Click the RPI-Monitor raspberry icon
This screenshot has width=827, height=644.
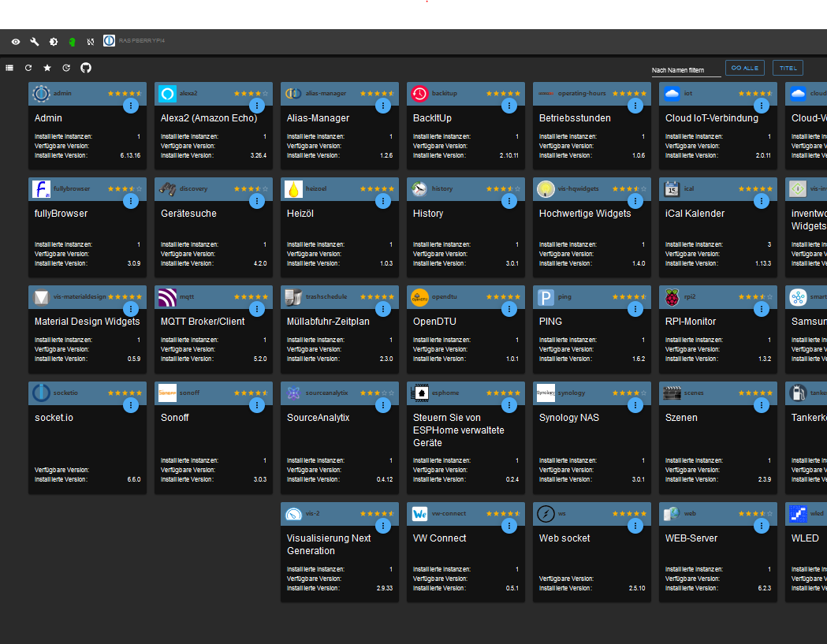(x=672, y=297)
